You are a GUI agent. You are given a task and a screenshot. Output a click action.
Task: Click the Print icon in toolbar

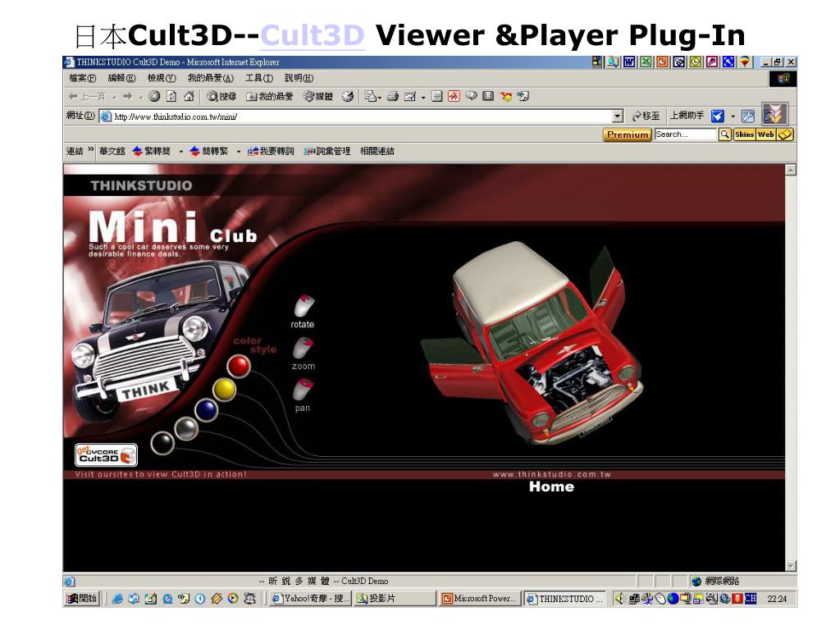393,97
